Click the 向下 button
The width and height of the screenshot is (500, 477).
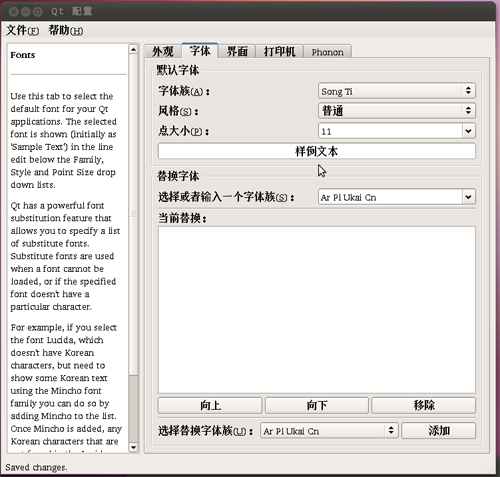coord(317,405)
